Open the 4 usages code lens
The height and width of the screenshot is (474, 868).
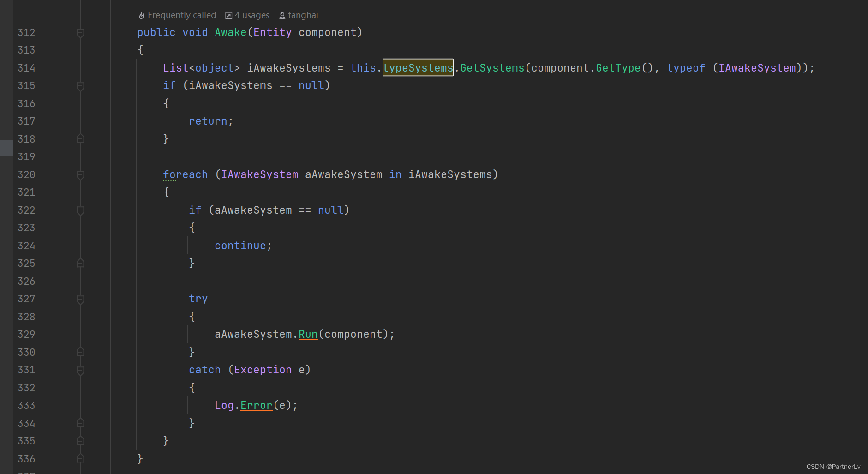252,15
